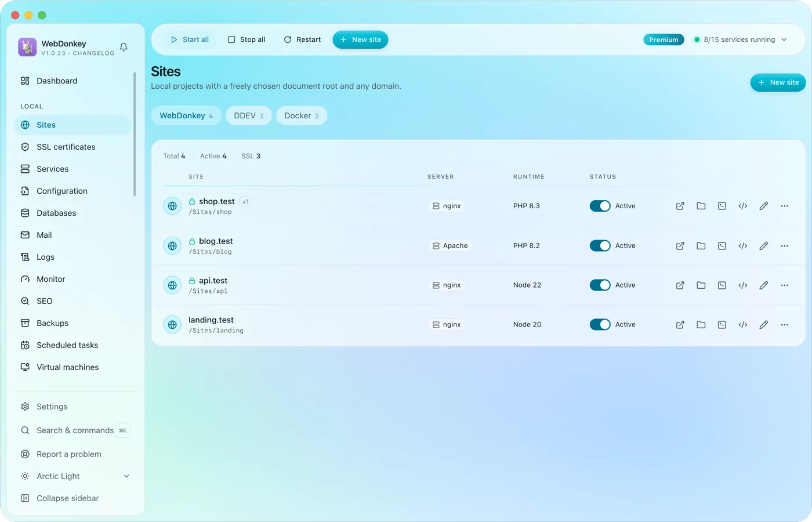Click the Premium badge

click(664, 39)
